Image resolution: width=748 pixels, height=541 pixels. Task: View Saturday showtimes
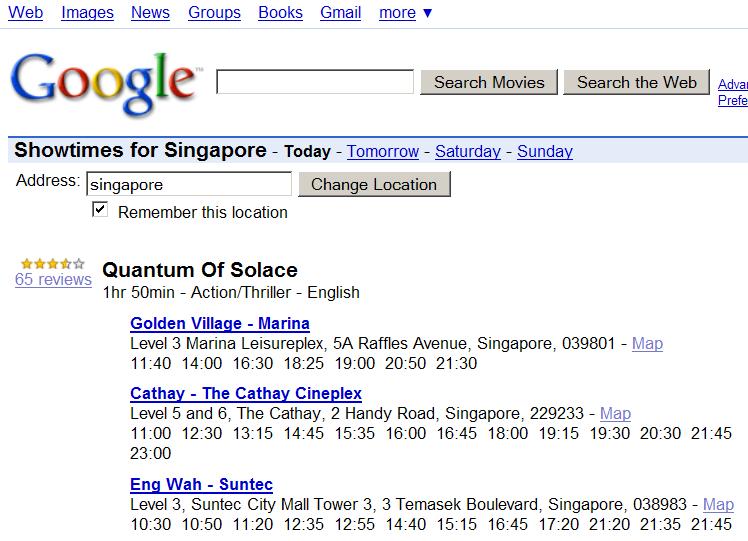pos(467,152)
